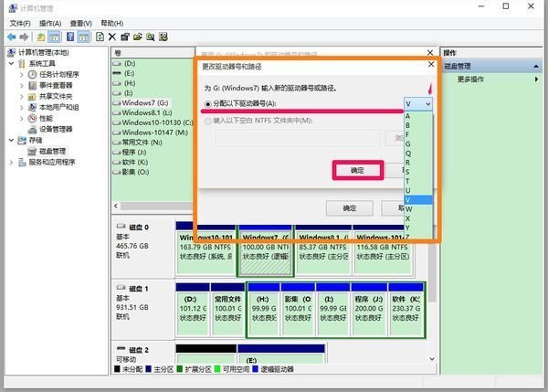This screenshot has height=392, width=548.
Task: Click the Explore magnifier toolbar icon
Action: pyautogui.click(x=151, y=37)
